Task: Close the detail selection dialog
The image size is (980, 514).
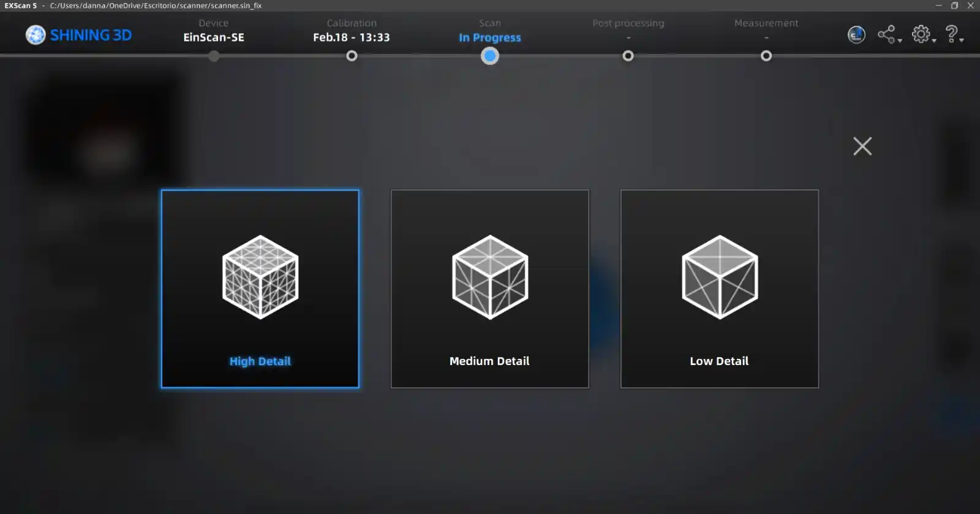Action: (x=862, y=146)
